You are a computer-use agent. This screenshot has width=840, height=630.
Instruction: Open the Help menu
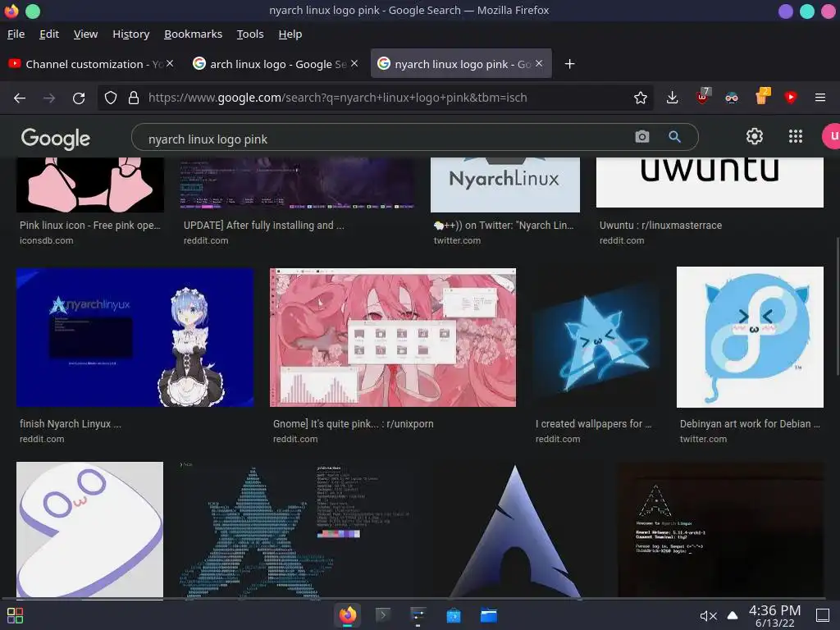[290, 34]
